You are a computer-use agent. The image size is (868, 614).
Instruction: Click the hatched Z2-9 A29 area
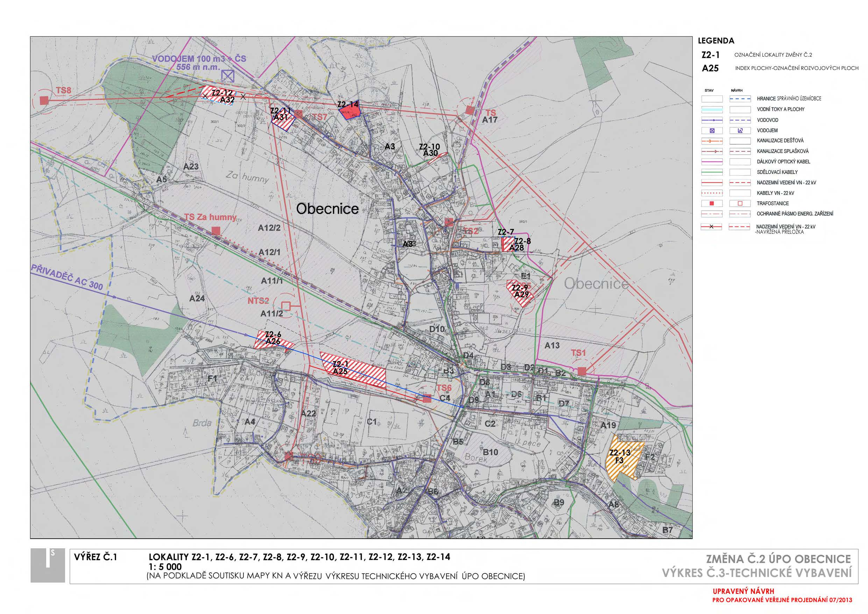point(520,294)
